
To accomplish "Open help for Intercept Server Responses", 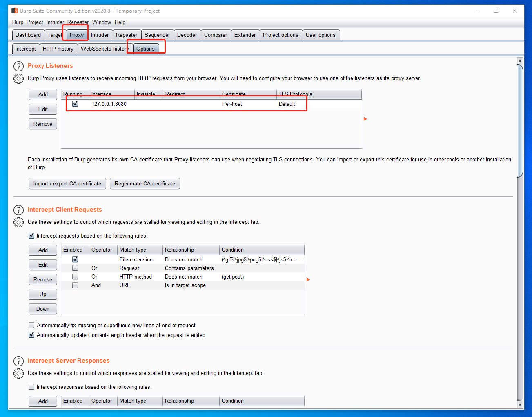I will coord(18,361).
